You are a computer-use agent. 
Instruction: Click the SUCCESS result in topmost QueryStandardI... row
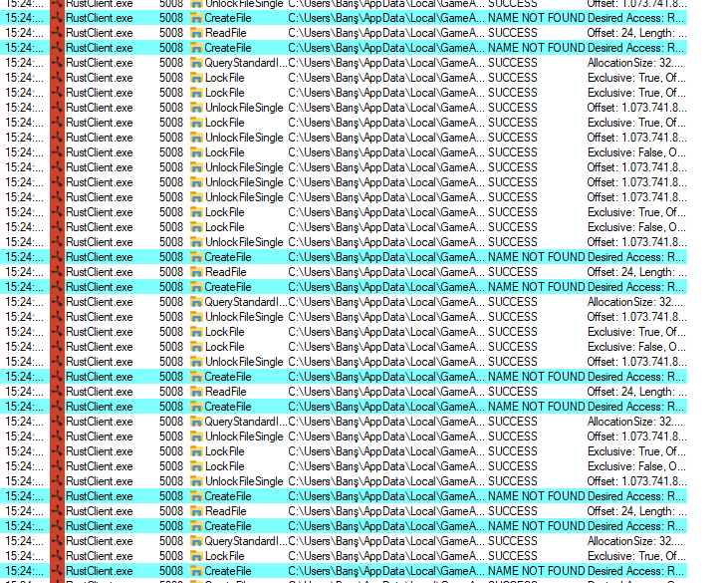513,63
